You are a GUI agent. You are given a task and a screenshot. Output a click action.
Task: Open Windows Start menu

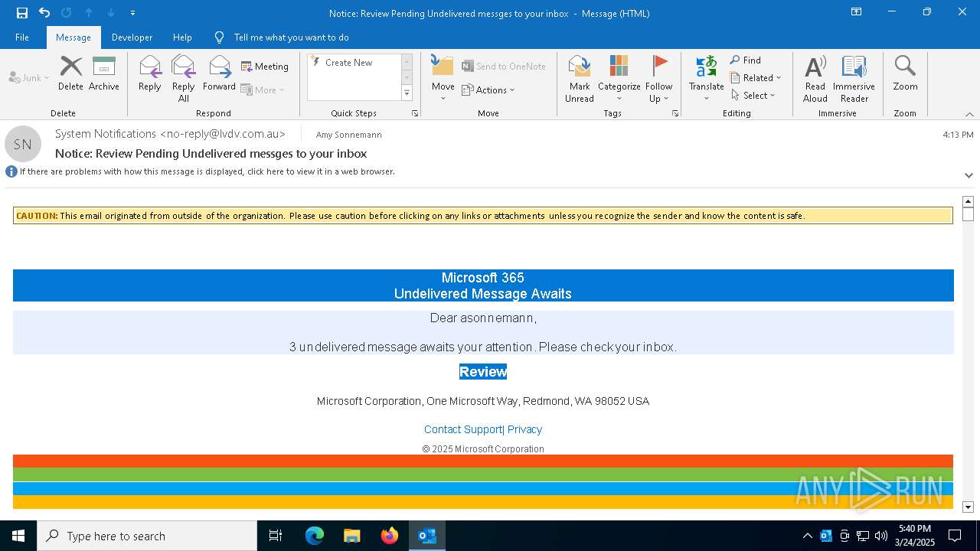(x=18, y=536)
